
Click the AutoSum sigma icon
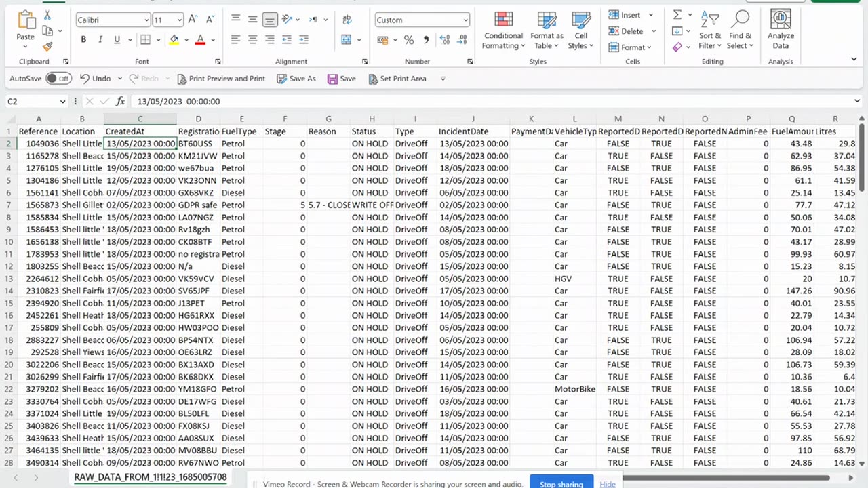pos(677,15)
